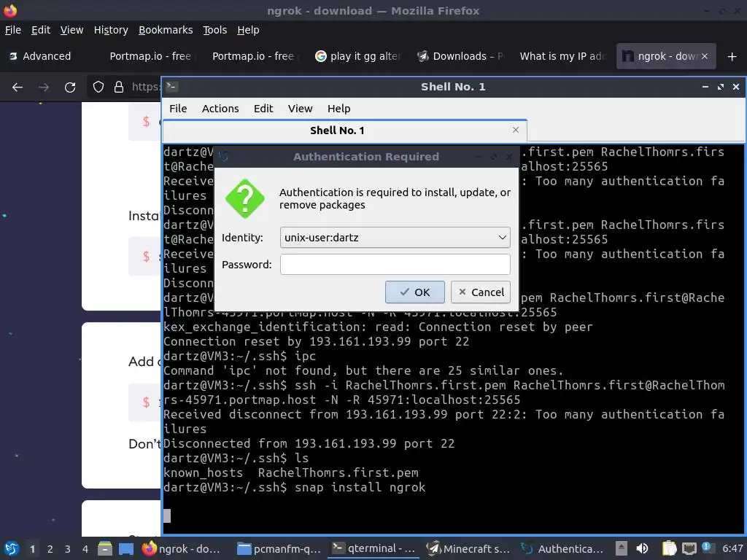Open the update notifier tray icon
This screenshot has height=560, width=747.
(707, 548)
